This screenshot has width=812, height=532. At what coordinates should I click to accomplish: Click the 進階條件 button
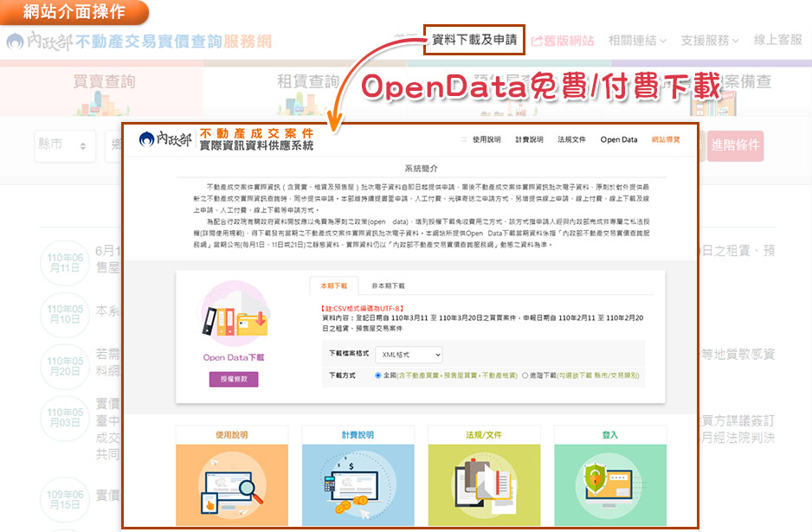735,145
